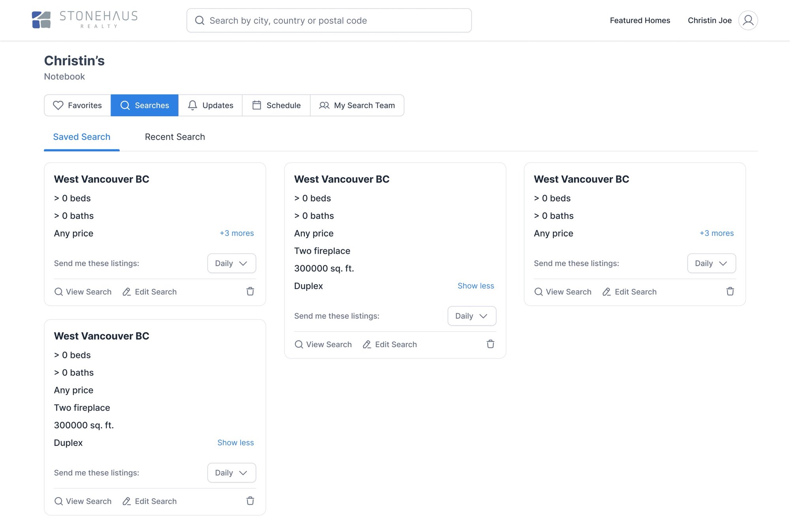Click Edit Search in the middle-column card
This screenshot has height=532, width=790.
coord(390,344)
